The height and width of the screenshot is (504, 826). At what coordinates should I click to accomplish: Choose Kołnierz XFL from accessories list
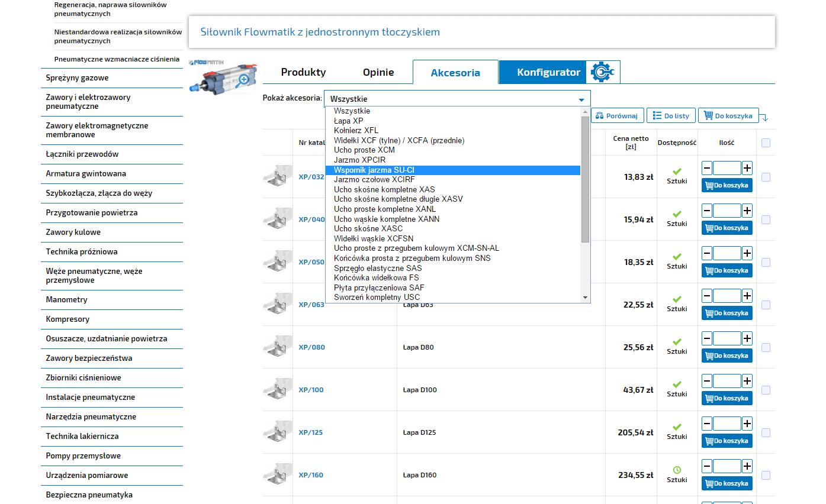453,130
